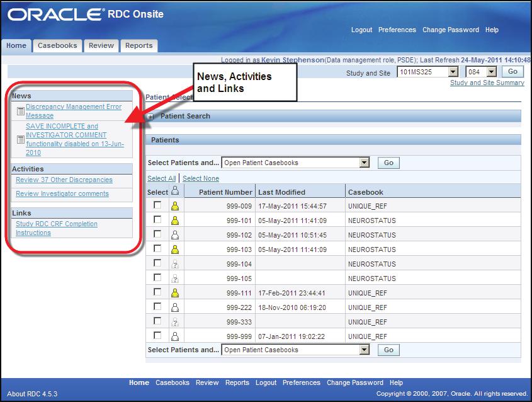Open Review Investigator comments activity

pos(62,193)
